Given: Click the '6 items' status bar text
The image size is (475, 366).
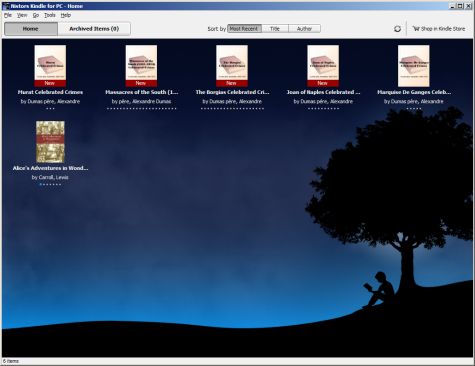Looking at the screenshot, I should coord(11,361).
